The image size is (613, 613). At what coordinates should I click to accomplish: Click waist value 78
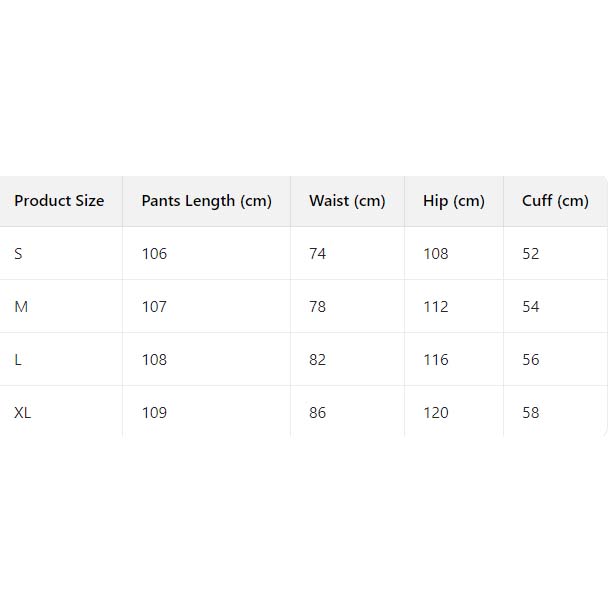pos(317,307)
